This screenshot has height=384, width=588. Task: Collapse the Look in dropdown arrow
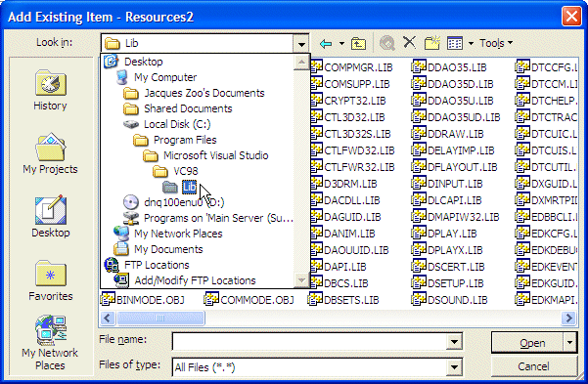click(301, 44)
